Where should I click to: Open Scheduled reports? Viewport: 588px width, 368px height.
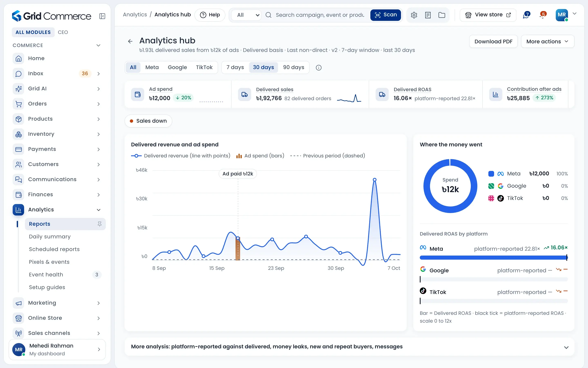tap(54, 249)
